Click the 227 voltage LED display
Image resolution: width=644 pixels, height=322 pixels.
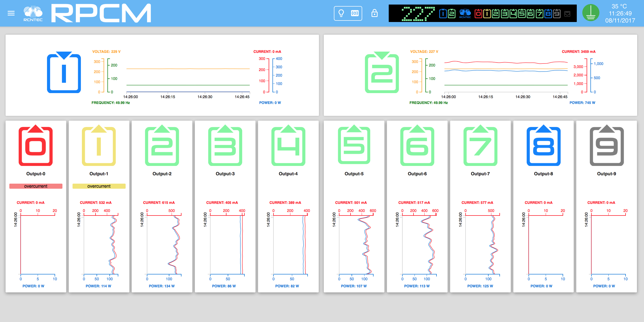(418, 14)
